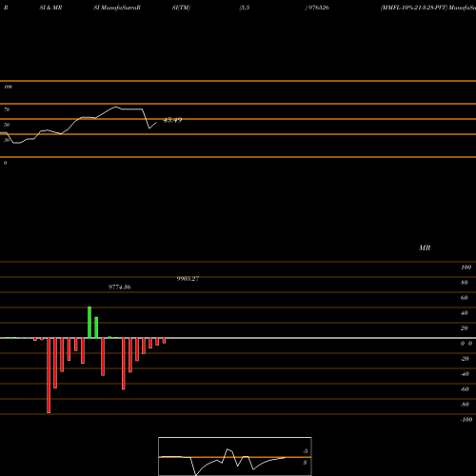Image resolution: width=476 pixels, height=476 pixels.
Task: Click the -100 label on MR axis
Action: tap(466, 420)
